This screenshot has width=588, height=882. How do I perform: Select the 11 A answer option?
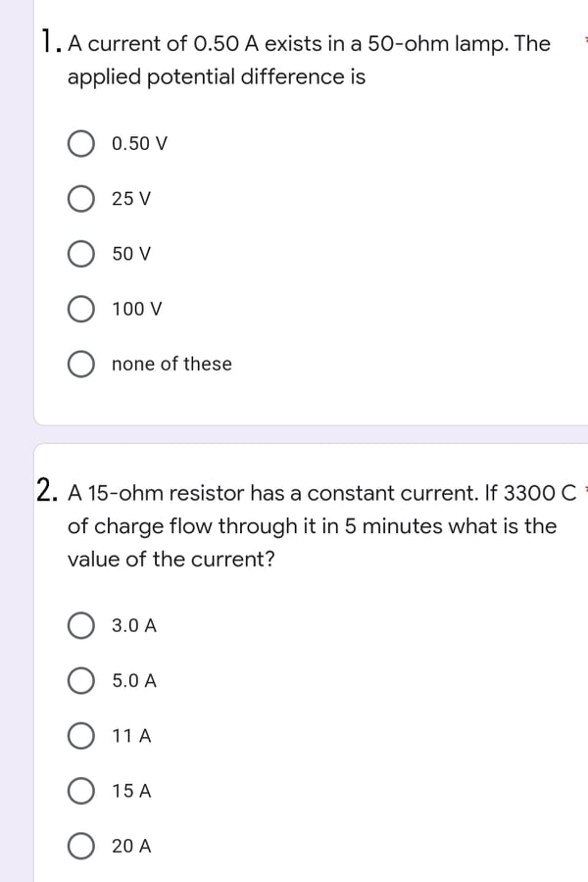click(82, 736)
